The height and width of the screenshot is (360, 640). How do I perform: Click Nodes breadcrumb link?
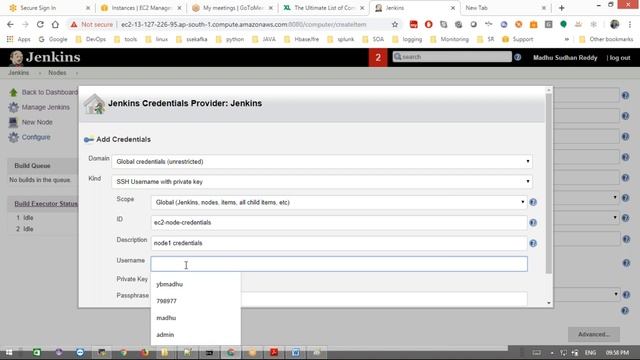point(57,73)
